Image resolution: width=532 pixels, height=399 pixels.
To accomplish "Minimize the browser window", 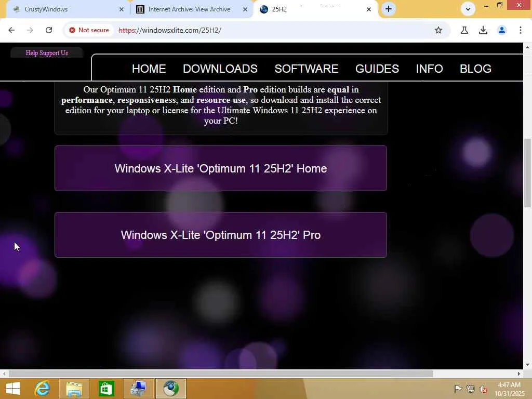I will (486, 5).
